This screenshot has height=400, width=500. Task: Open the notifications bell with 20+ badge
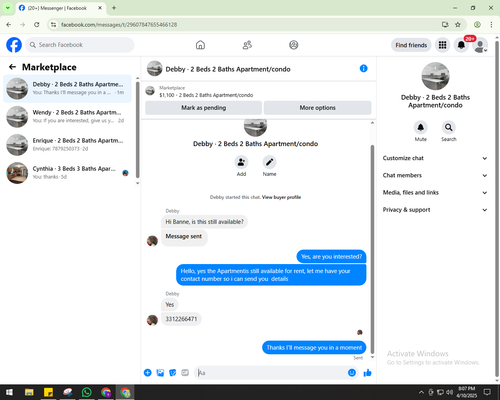[461, 45]
